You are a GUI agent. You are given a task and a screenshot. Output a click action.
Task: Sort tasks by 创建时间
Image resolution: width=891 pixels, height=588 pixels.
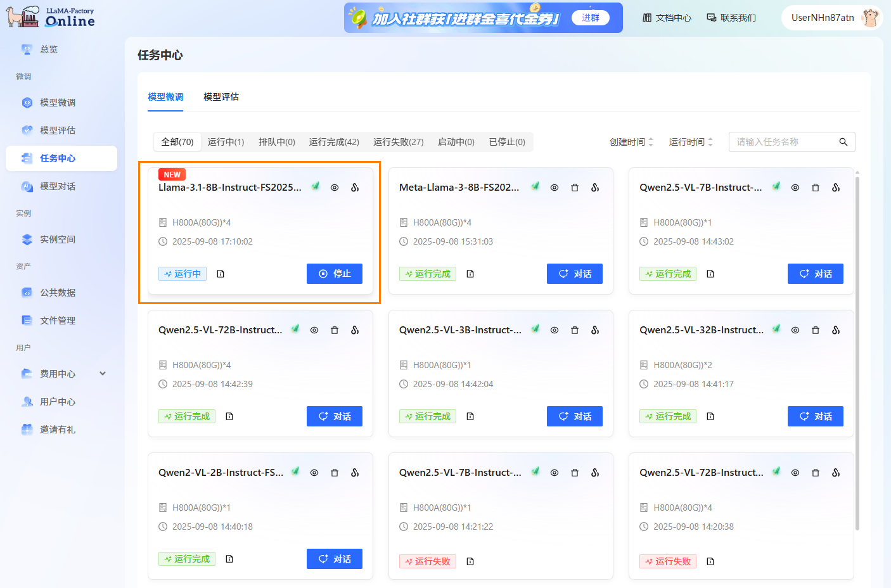[631, 142]
